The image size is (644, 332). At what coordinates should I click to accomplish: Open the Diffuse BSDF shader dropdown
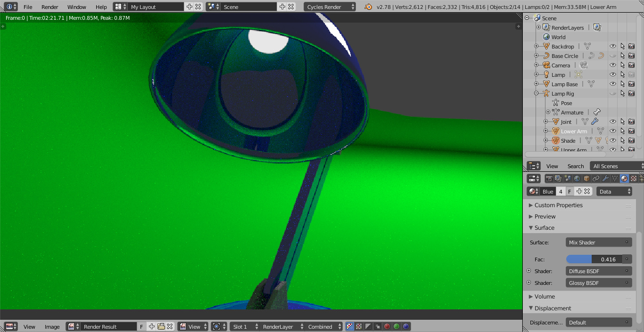coord(599,271)
